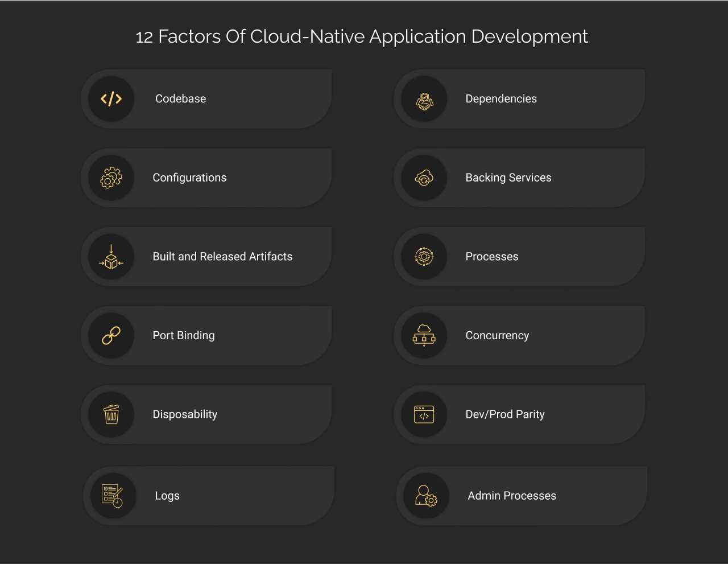Select the Backing Services text
The width and height of the screenshot is (728, 564).
point(508,177)
